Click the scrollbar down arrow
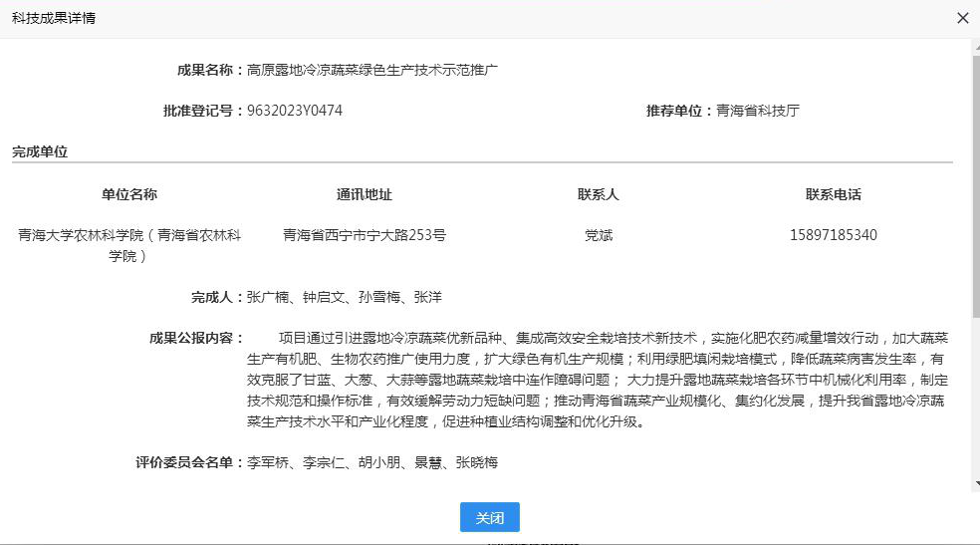 [x=974, y=484]
